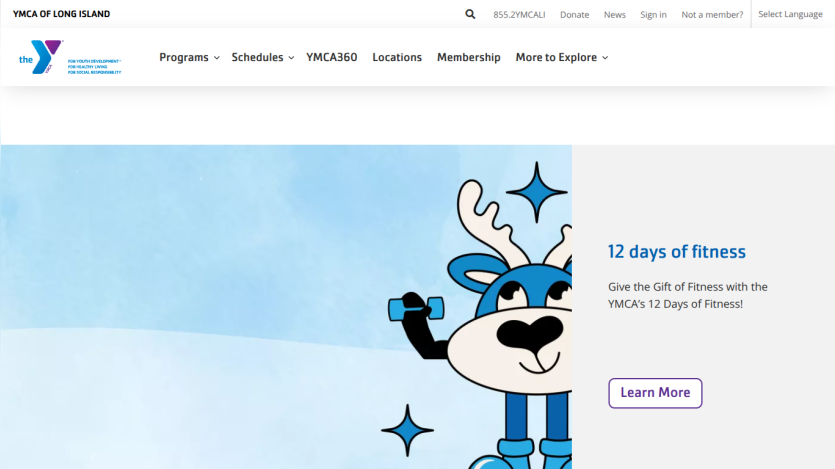Viewport: 835px width, 469px height.
Task: Click the Learn More button
Action: [x=655, y=393]
